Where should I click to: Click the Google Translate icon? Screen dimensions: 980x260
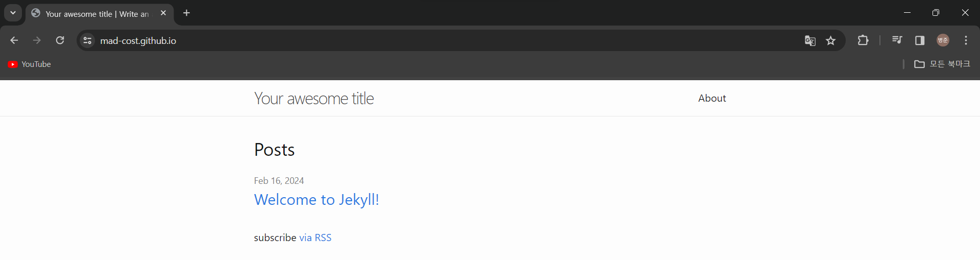(810, 40)
